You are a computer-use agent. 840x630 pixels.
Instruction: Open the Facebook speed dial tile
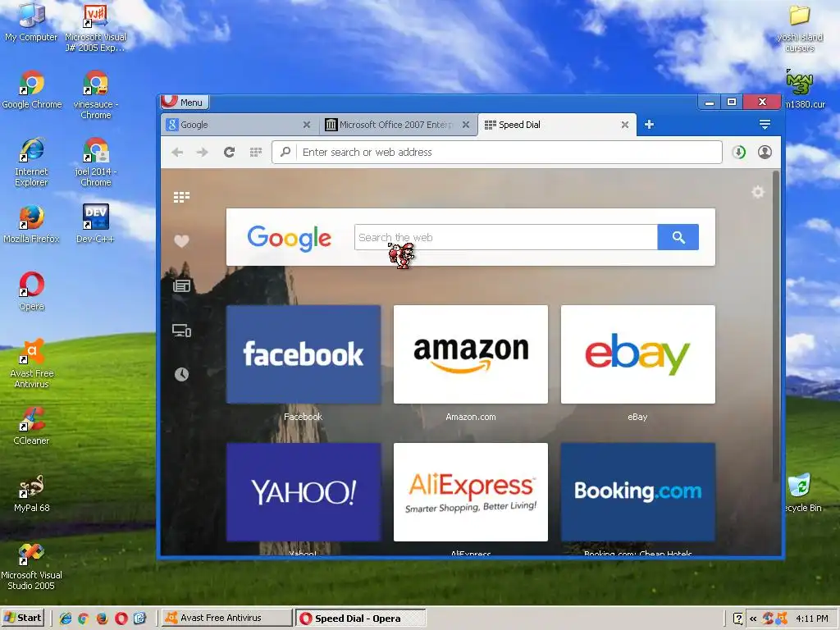304,354
